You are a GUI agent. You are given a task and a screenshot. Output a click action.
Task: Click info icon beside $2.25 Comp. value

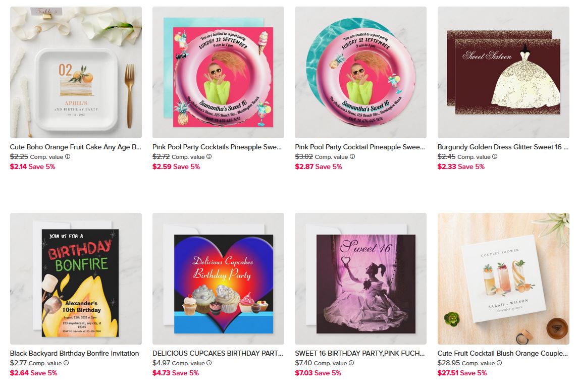(x=68, y=157)
